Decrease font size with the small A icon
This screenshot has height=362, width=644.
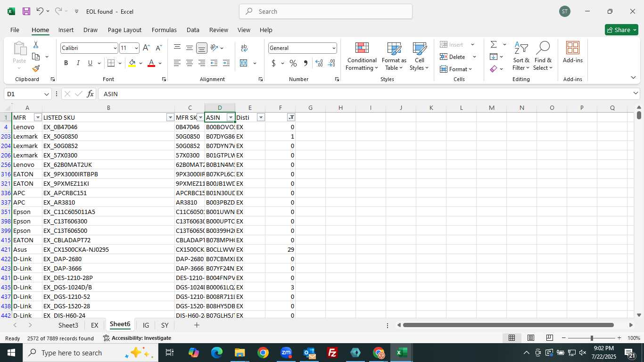tap(158, 48)
